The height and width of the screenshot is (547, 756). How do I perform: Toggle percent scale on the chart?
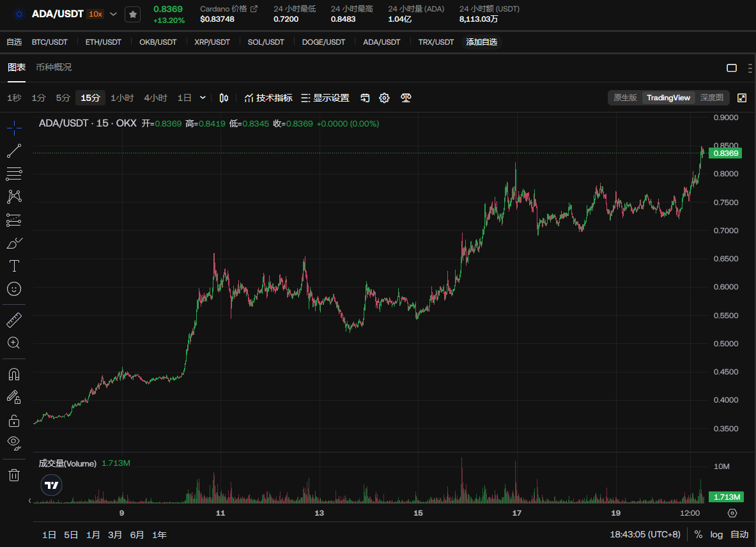[698, 535]
